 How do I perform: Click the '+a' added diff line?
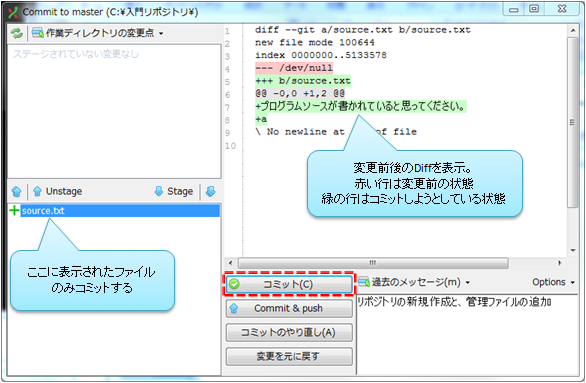point(261,119)
